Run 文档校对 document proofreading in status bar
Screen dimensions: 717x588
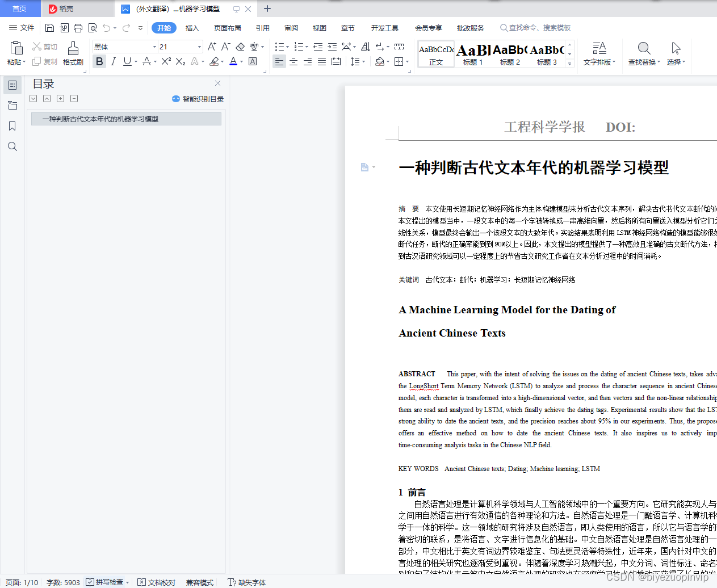156,582
